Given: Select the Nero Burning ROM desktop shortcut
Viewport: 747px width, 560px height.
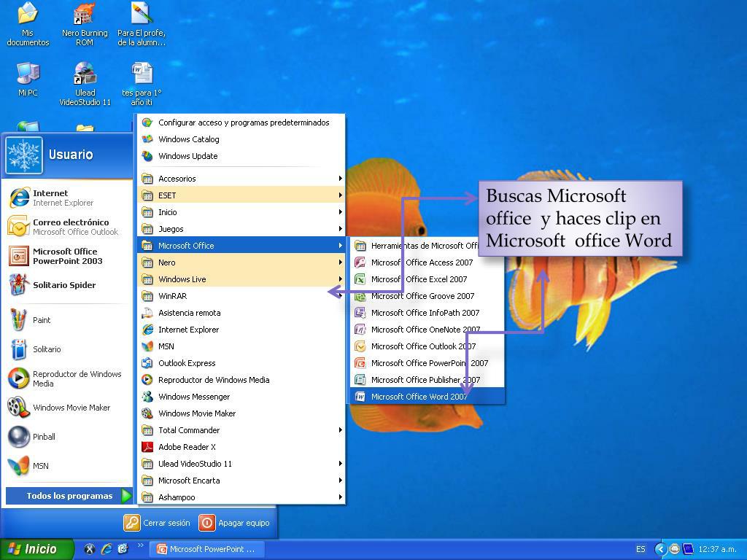Looking at the screenshot, I should click(x=85, y=24).
